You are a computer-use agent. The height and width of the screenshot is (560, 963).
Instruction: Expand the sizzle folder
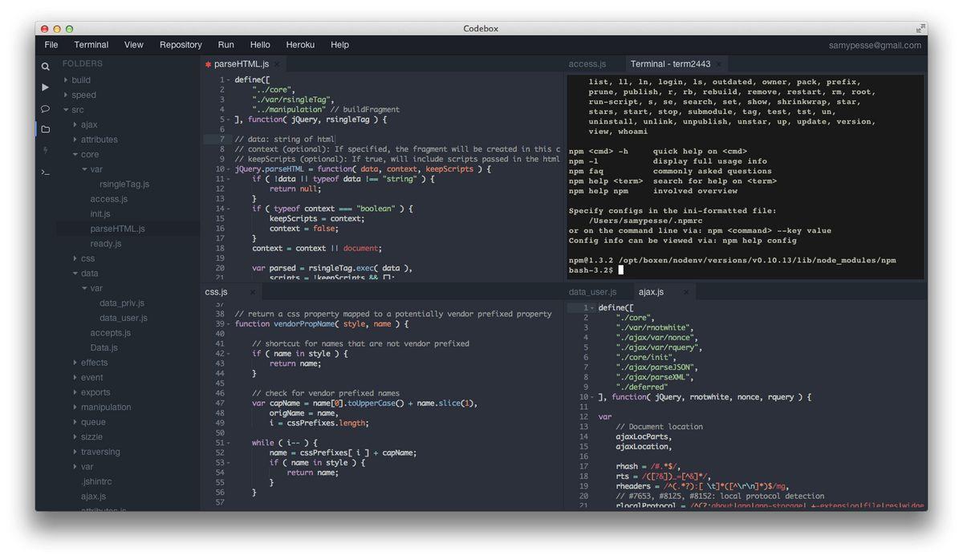click(75, 436)
